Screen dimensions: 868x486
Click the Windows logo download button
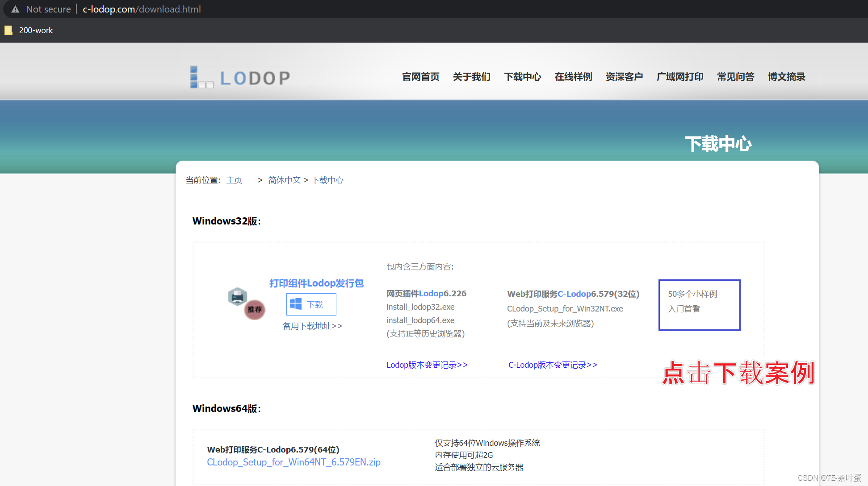311,304
